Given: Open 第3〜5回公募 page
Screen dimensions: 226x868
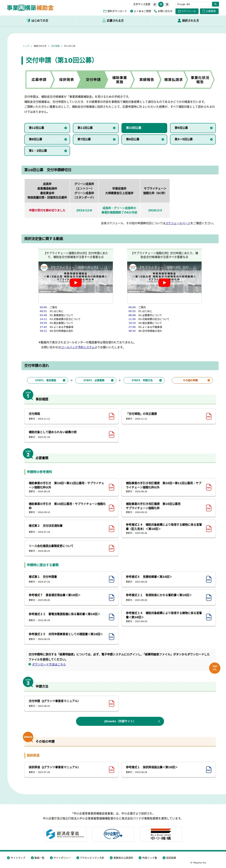Looking at the screenshot, I should [x=193, y=140].
